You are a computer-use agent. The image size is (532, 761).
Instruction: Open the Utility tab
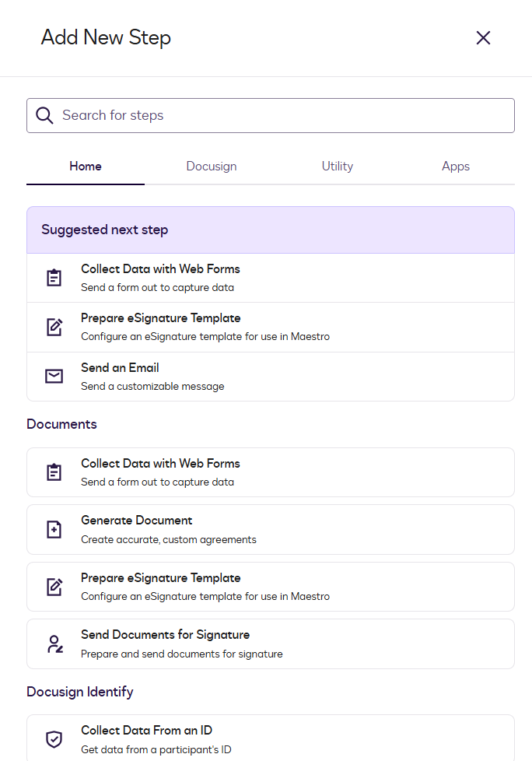(x=337, y=166)
